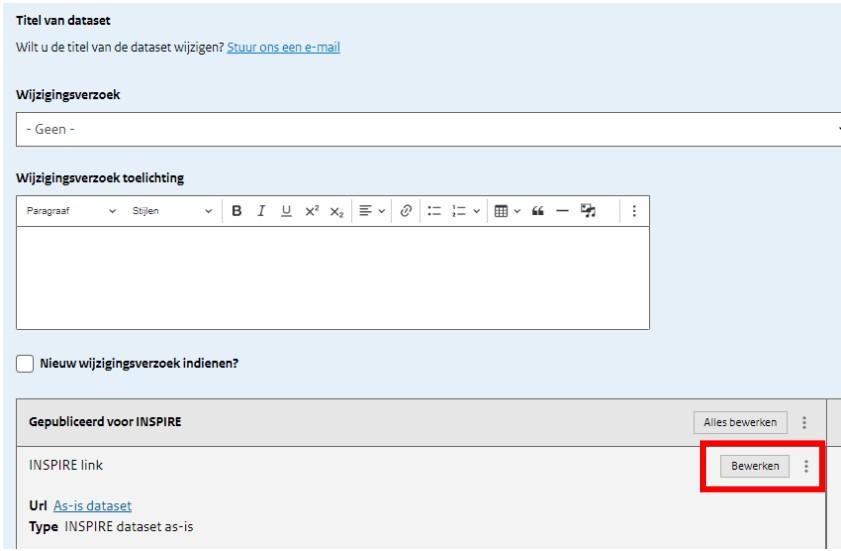Expand the numbered list options arrow
This screenshot has width=841, height=551.
pos(476,211)
